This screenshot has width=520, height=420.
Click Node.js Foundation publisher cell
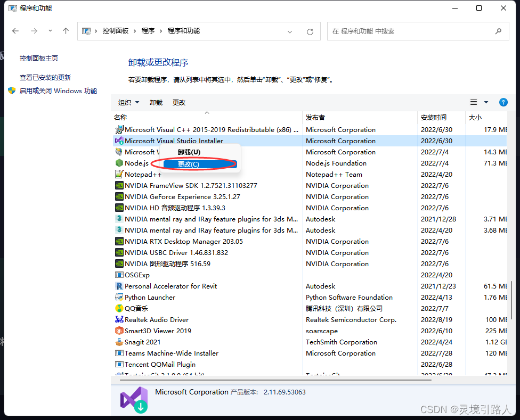coord(336,163)
